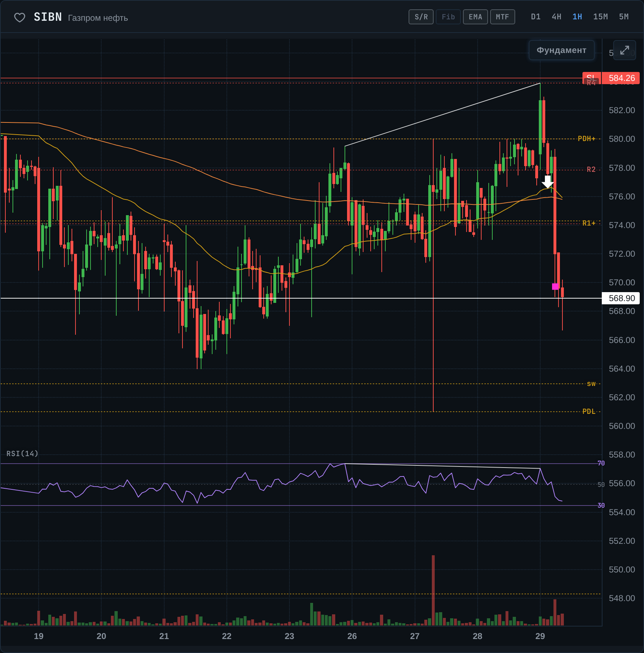Enable the Fib overlay

click(448, 17)
